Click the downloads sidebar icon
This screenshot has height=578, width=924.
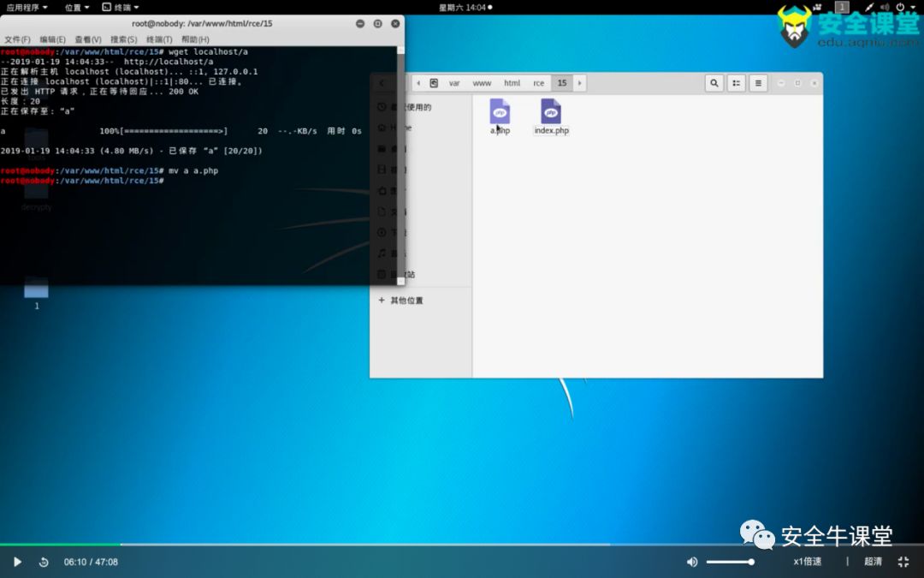[x=382, y=232]
